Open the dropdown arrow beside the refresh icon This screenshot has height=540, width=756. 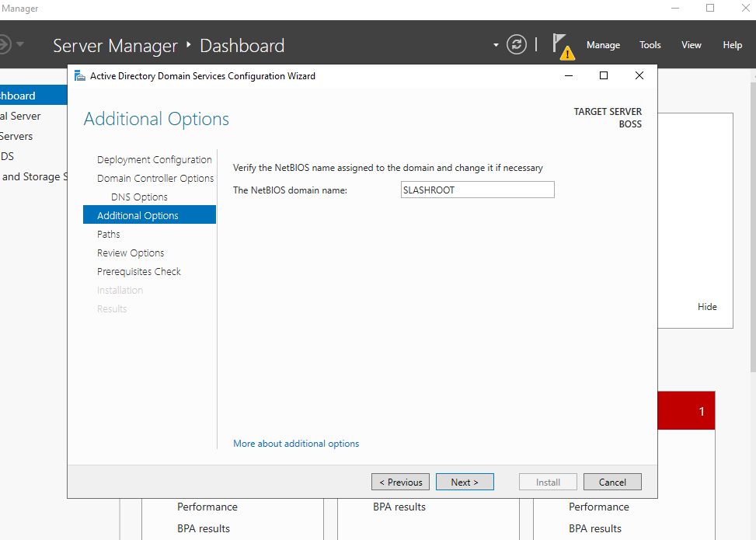[x=496, y=45]
